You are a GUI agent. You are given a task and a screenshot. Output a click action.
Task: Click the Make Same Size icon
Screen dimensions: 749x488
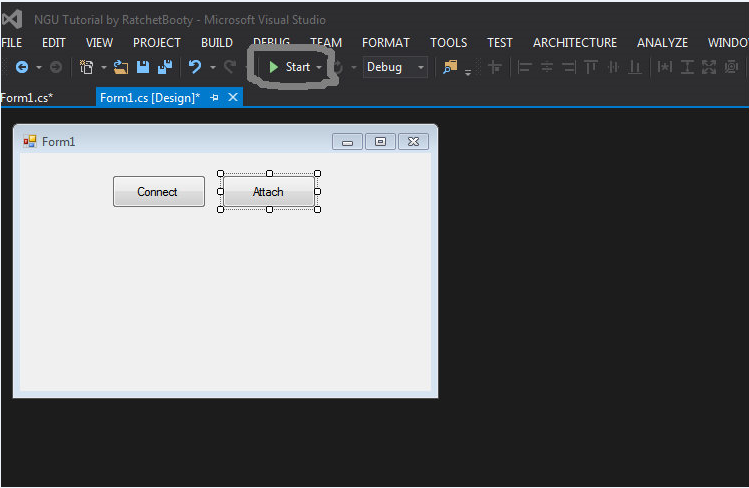click(709, 67)
